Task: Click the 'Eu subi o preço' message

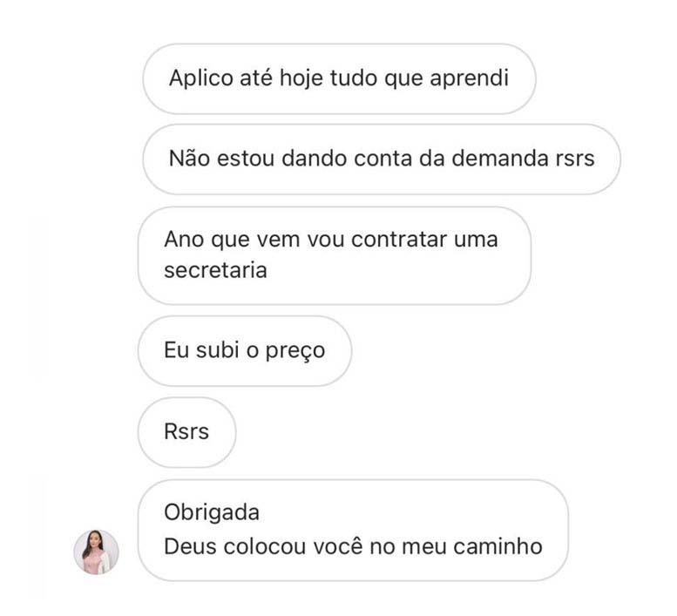Action: tap(244, 350)
